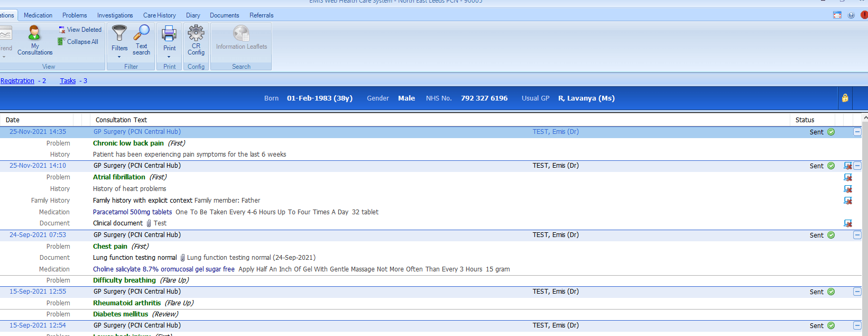868x336 pixels.
Task: Click green Sent tick for 25-Nov-2021 14:10
Action: click(831, 166)
